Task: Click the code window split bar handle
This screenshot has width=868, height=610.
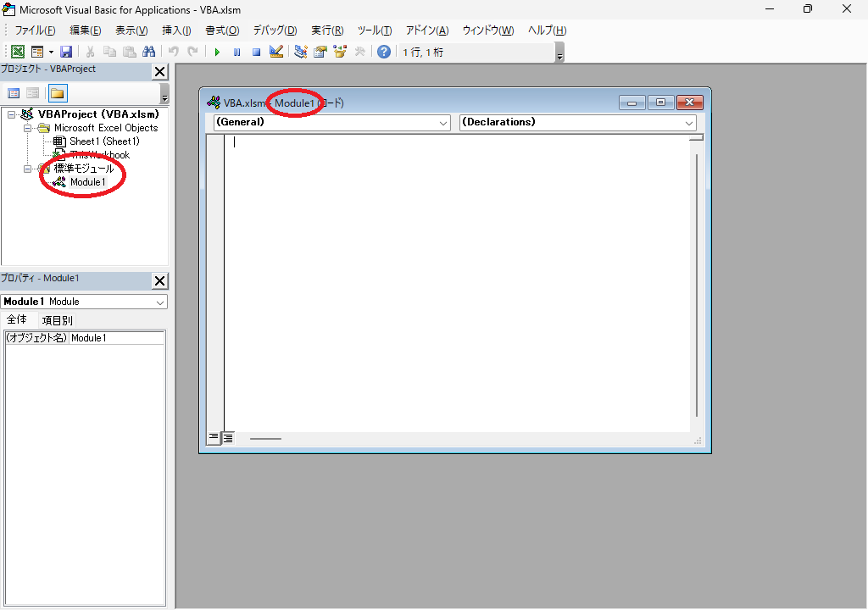Action: click(x=697, y=138)
